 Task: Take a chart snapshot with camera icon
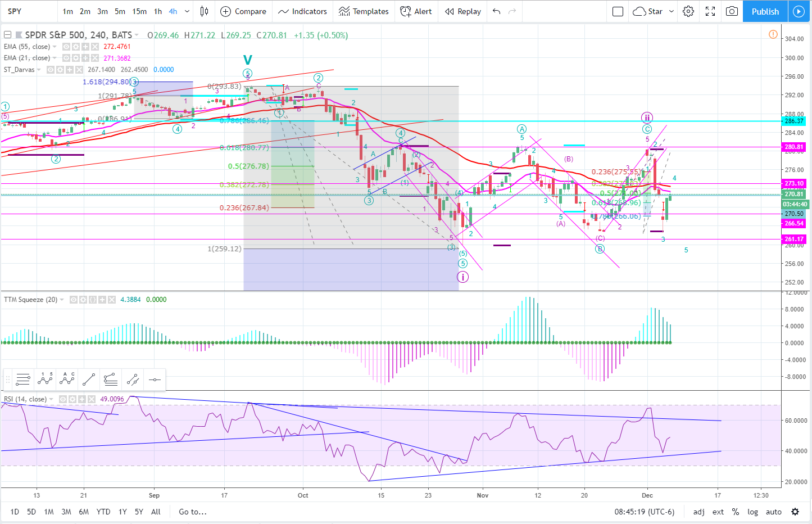[732, 11]
